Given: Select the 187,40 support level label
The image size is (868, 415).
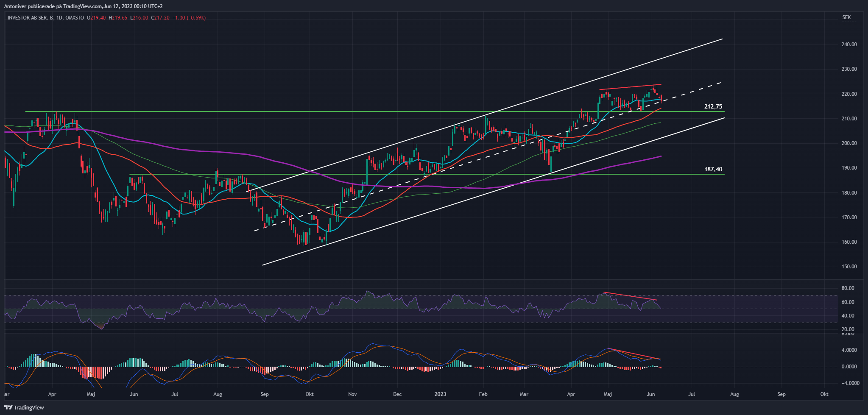Looking at the screenshot, I should (x=713, y=170).
